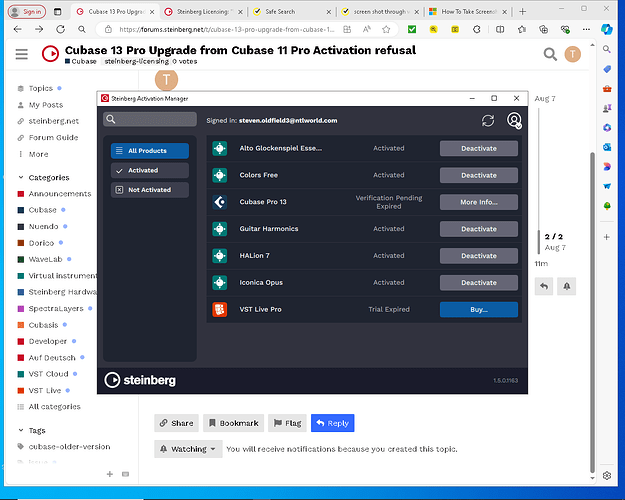Open a new browser tab

click(x=523, y=12)
